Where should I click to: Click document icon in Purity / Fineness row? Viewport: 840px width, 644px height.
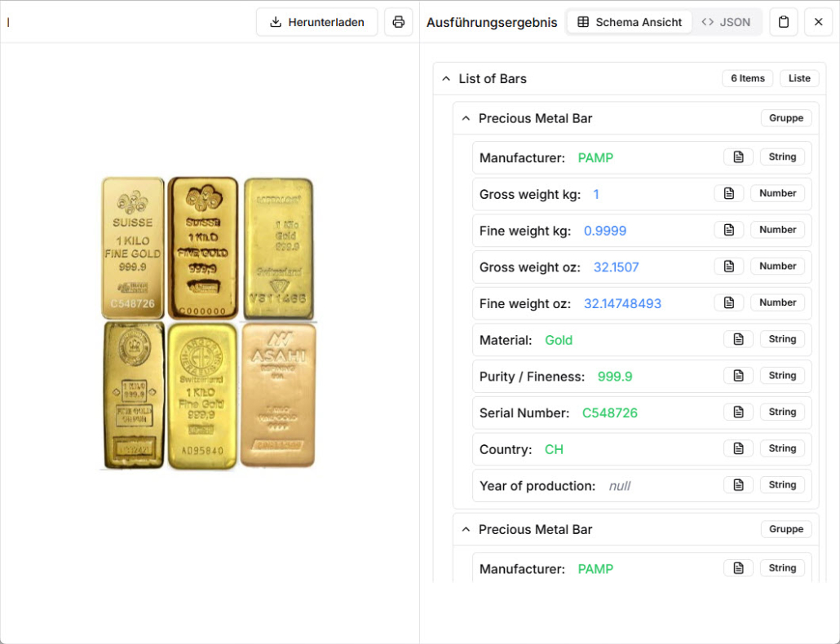click(738, 376)
